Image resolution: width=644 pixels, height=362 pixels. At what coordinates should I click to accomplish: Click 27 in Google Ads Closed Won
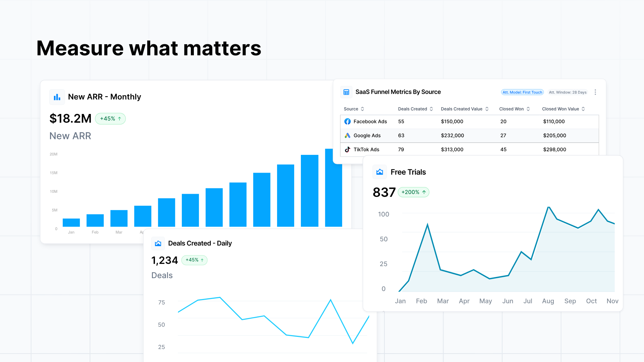point(503,135)
